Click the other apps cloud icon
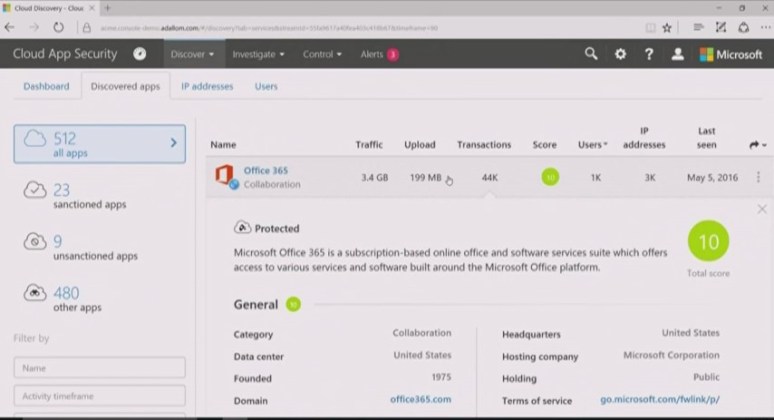This screenshot has width=774, height=420. point(35,292)
